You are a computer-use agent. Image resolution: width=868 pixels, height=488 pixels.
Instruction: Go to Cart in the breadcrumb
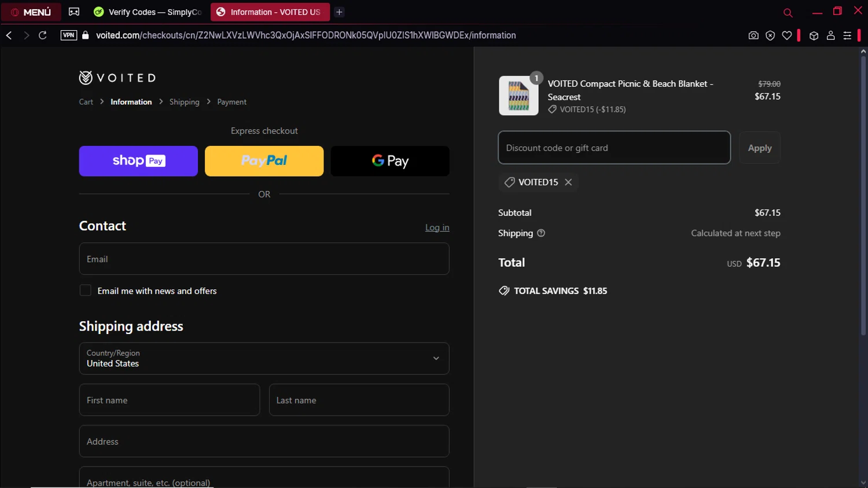tap(86, 102)
